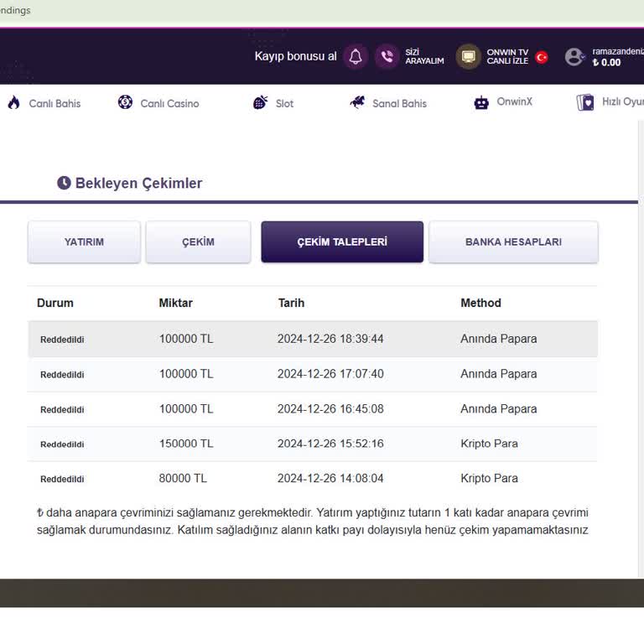
Task: Click the Bekleyen Çekimler heading
Action: click(x=139, y=183)
